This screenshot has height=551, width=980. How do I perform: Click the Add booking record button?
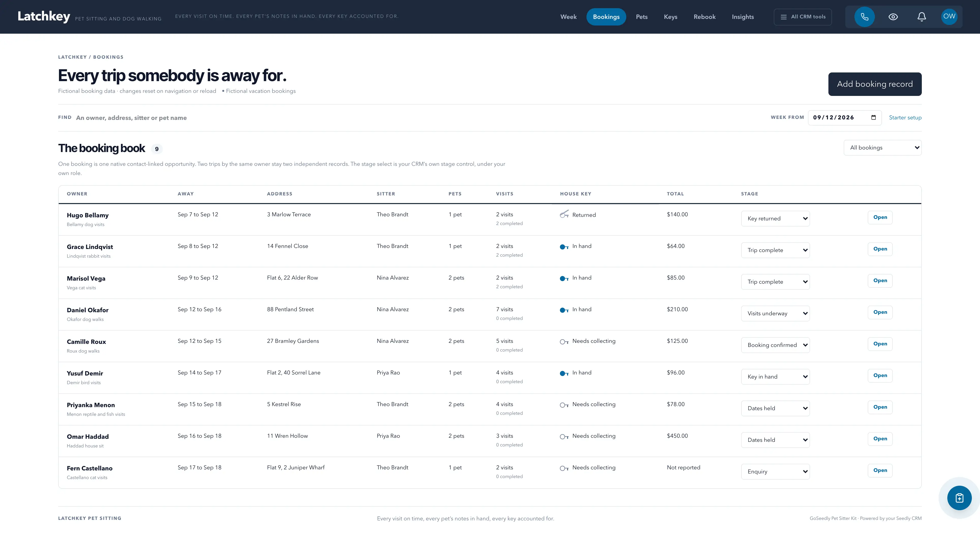pos(875,84)
